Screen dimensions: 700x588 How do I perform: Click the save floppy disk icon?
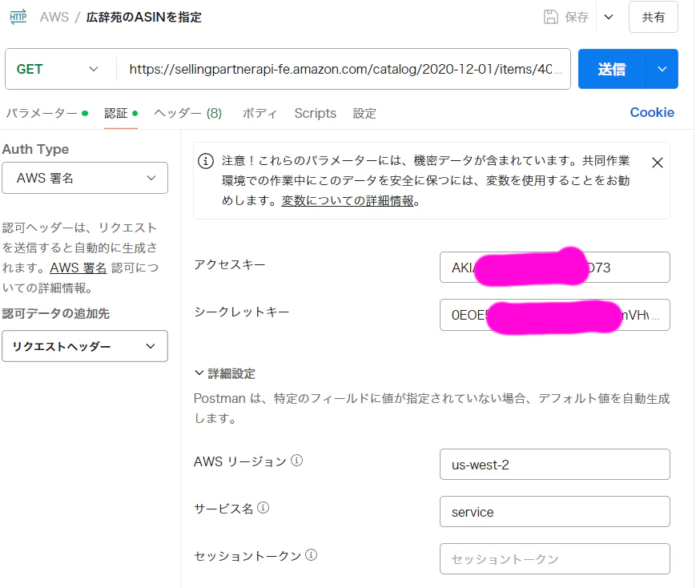(x=550, y=17)
